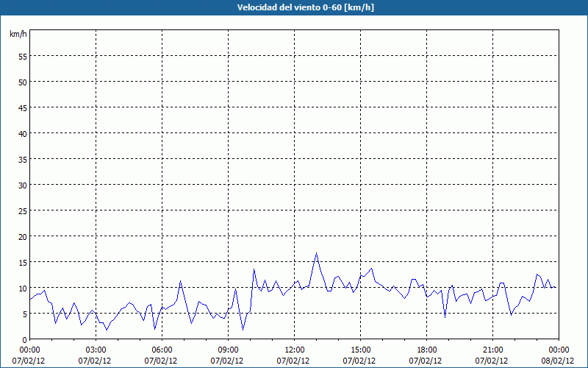
Task: Click the highest wind peak near 13:00
Action: [317, 253]
